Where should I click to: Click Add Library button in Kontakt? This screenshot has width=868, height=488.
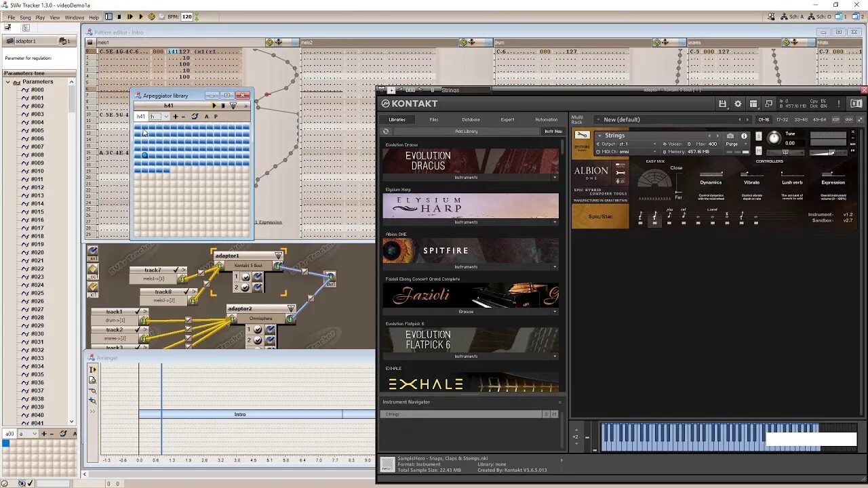pos(467,131)
